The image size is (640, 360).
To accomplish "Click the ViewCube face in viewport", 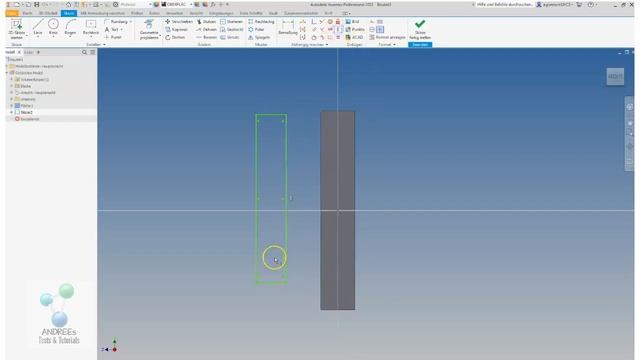I will click(615, 77).
